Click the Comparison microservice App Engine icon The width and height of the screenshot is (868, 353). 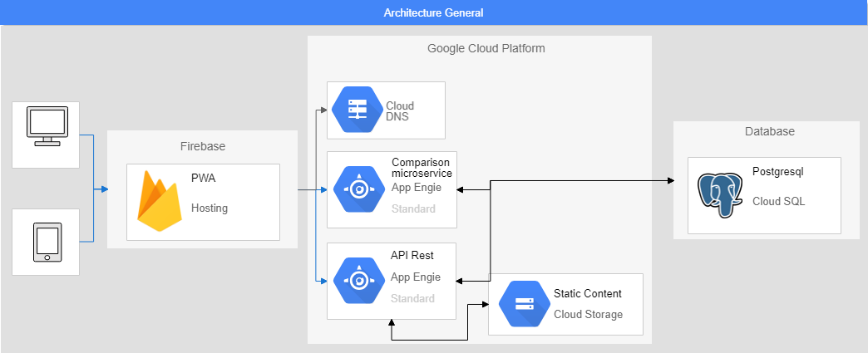358,189
